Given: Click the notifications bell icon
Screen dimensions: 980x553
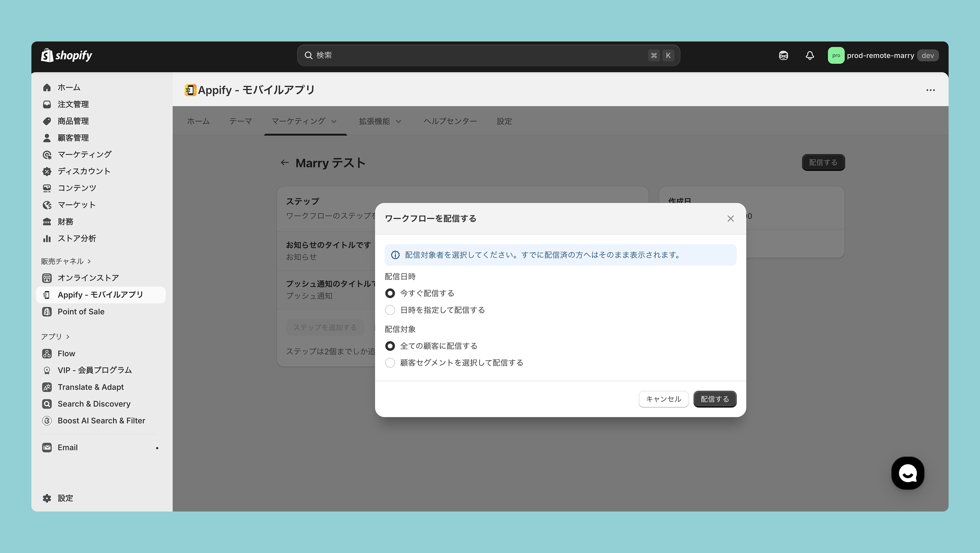Looking at the screenshot, I should [809, 56].
